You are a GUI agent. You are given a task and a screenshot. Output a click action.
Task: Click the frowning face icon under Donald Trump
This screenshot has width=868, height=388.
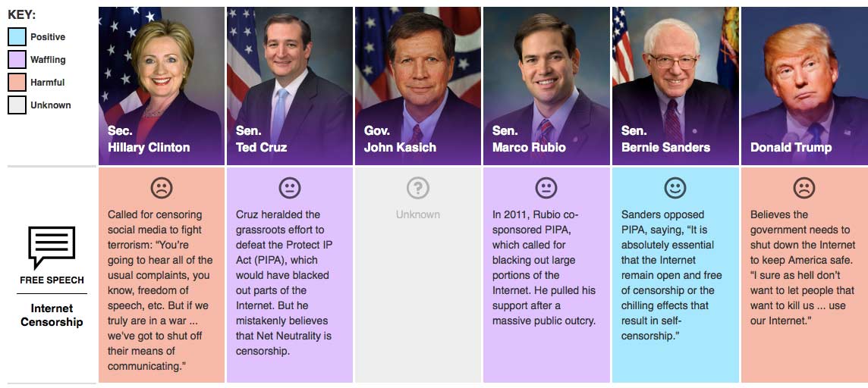tap(804, 187)
